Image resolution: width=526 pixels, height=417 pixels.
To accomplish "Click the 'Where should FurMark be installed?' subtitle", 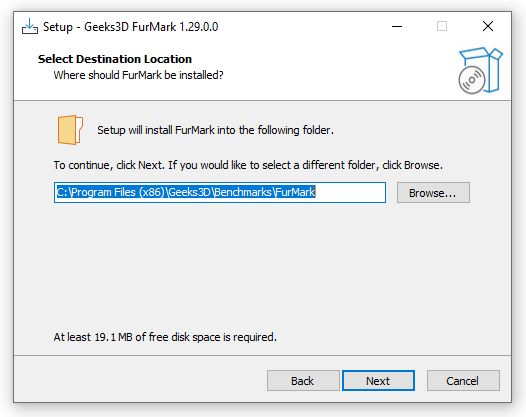I will point(138,75).
